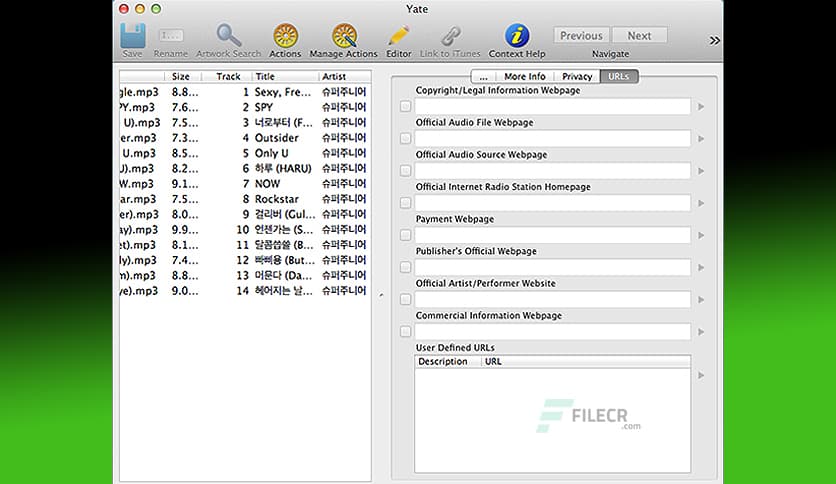
Task: Click Link to iTunes chain icon
Action: click(x=451, y=36)
